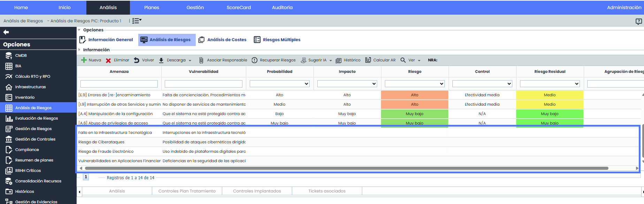
Task: Click the Volver undo arrow icon
Action: [137, 60]
